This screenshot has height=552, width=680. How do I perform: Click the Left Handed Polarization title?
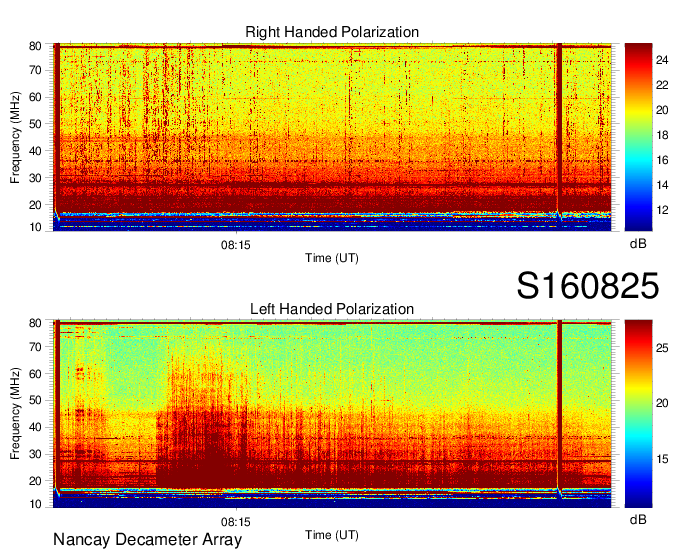tap(332, 309)
